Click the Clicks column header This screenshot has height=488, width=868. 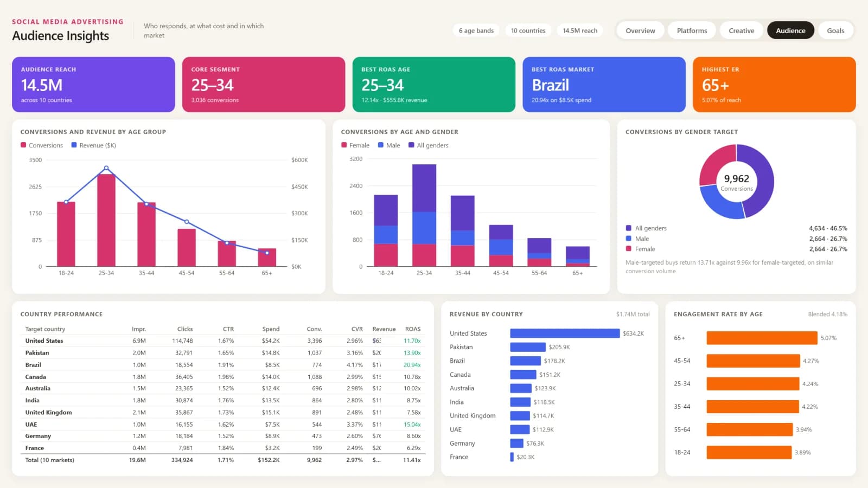point(185,329)
